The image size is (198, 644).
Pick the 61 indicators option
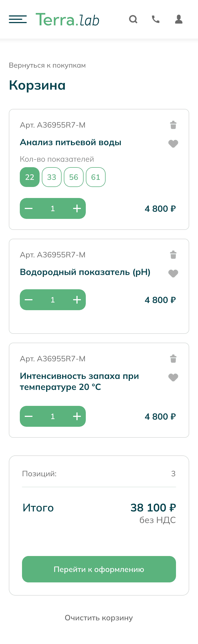pyautogui.click(x=96, y=177)
